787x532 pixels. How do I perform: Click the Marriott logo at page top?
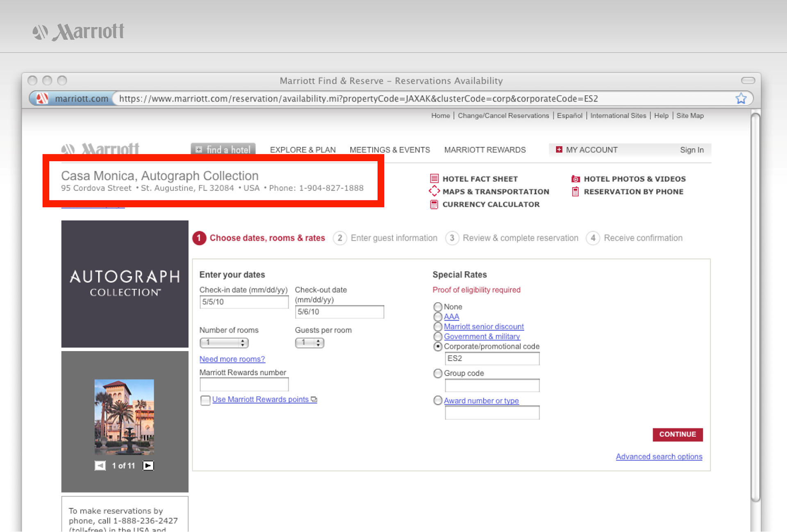(79, 32)
